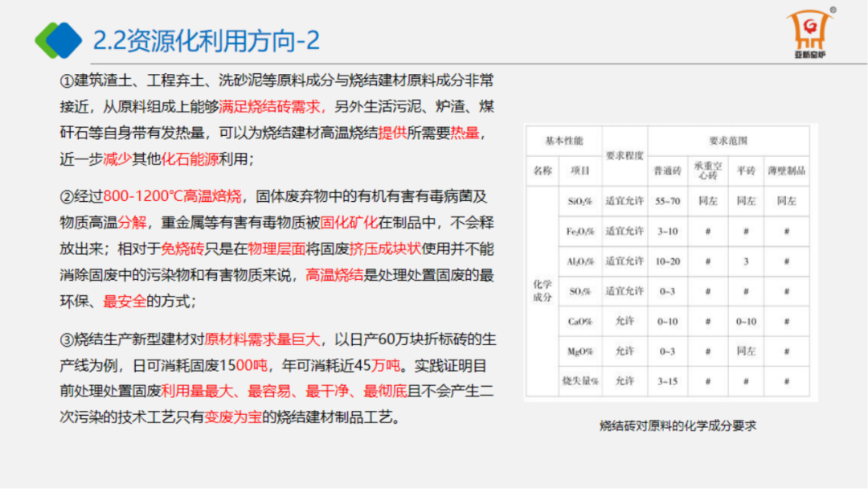Viewport: 868px width, 489px height.
Task: Click the table caption 烧结砖对原料的化学成分要求
Action: click(x=678, y=425)
